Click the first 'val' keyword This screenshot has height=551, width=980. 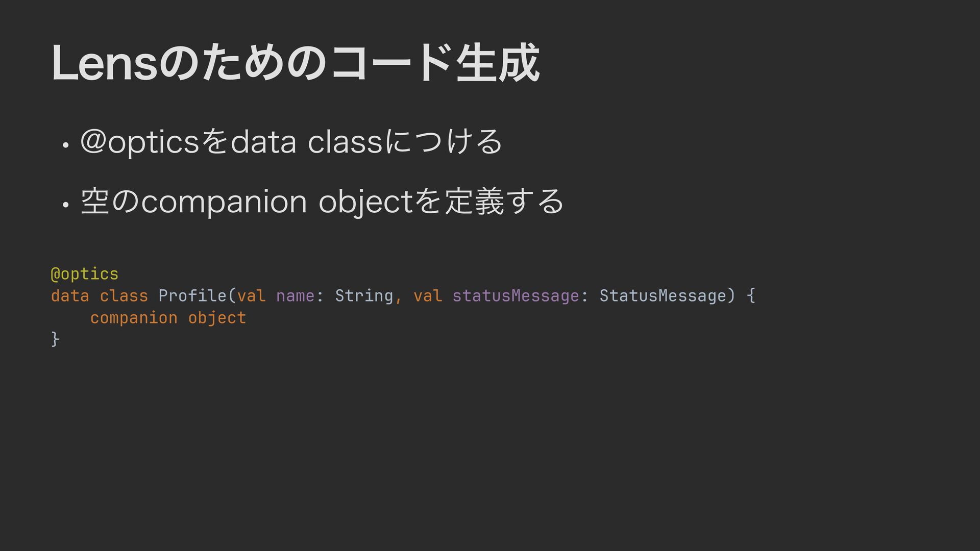(251, 295)
